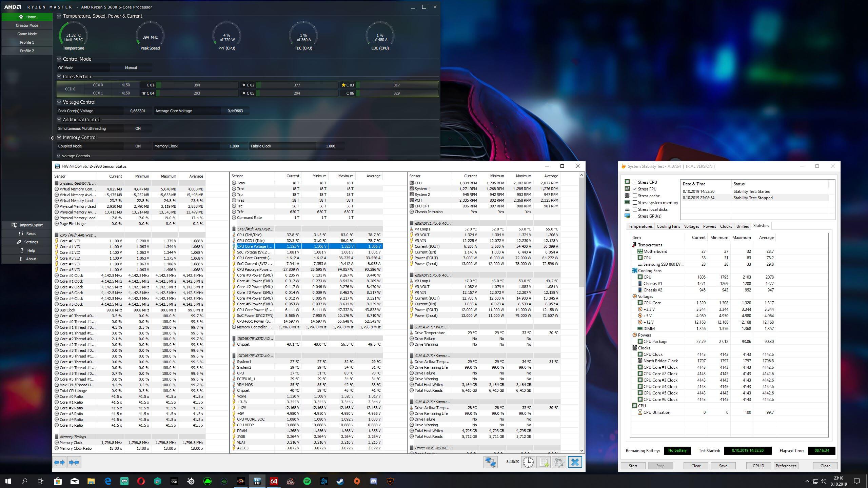Uncheck Stress FPU checkbox

tap(635, 189)
